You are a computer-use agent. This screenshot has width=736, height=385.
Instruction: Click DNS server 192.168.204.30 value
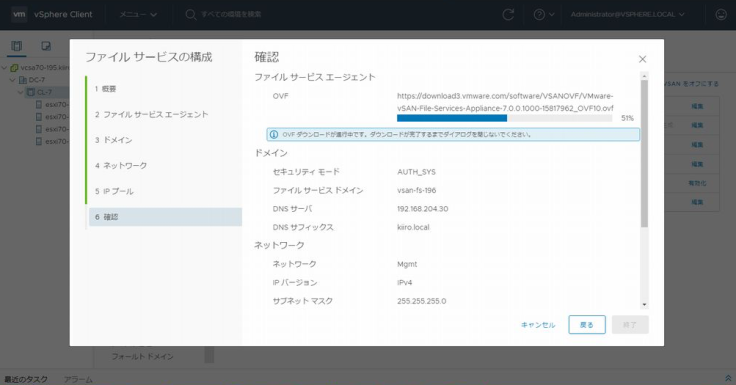(x=422, y=208)
